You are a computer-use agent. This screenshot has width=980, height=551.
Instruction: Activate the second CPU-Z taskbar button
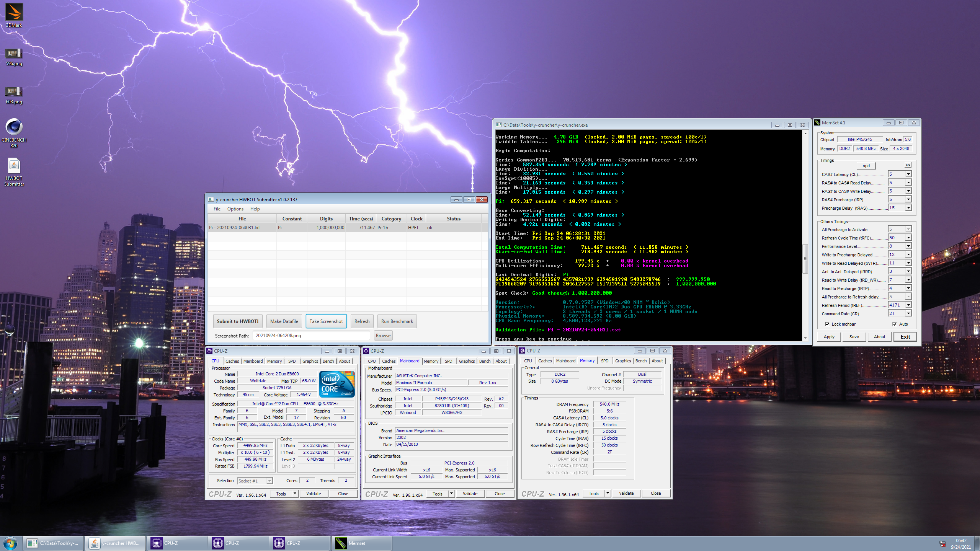(238, 543)
